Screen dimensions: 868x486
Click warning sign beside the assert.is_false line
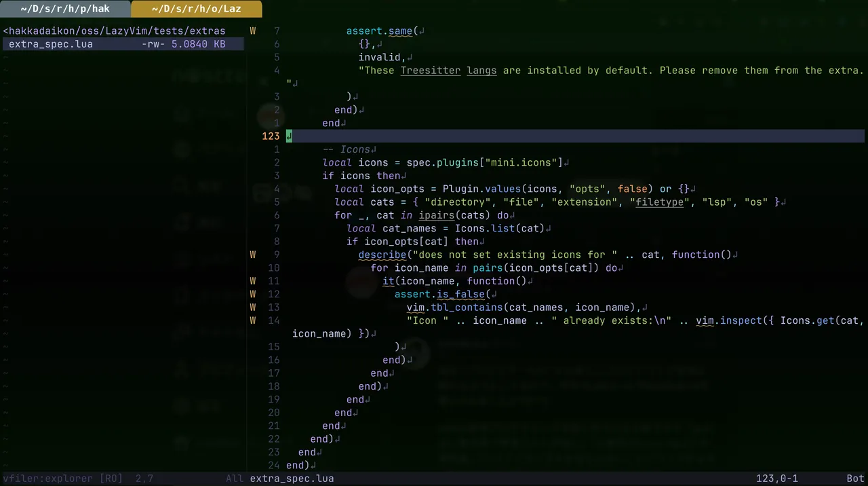253,294
